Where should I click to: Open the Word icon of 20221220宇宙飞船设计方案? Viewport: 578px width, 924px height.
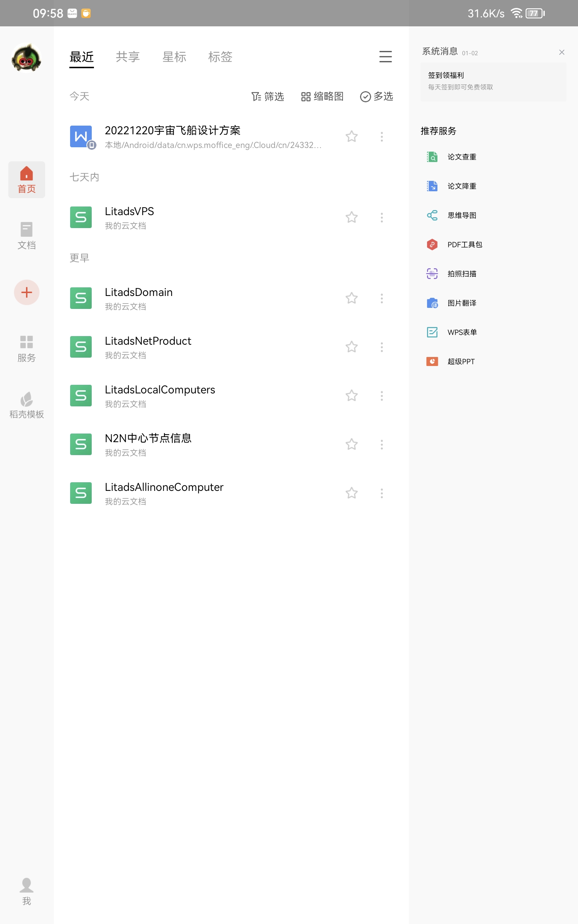tap(81, 137)
